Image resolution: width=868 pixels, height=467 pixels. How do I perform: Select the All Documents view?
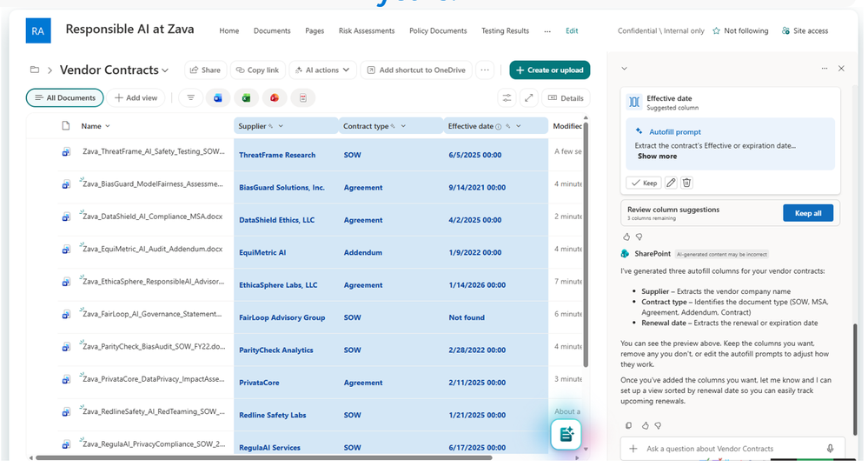[x=65, y=98]
